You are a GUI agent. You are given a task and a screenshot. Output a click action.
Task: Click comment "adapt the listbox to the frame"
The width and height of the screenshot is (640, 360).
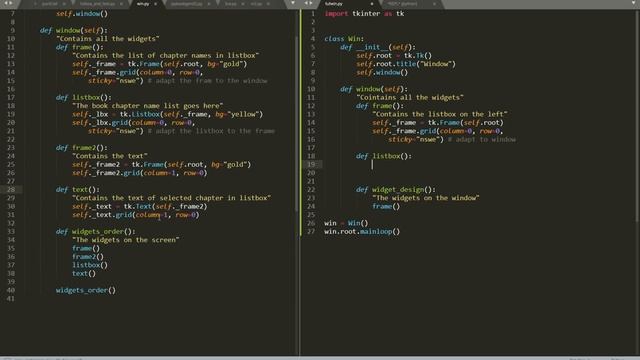coord(211,131)
